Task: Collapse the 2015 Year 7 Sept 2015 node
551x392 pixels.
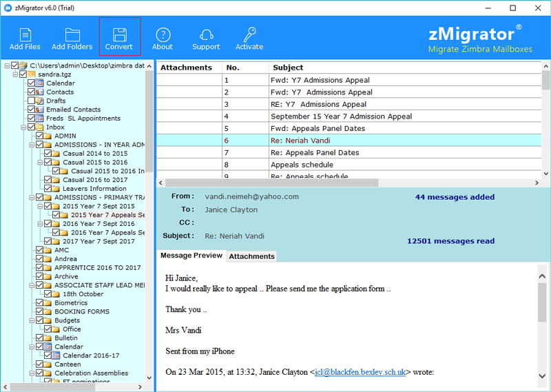Action: coord(40,207)
